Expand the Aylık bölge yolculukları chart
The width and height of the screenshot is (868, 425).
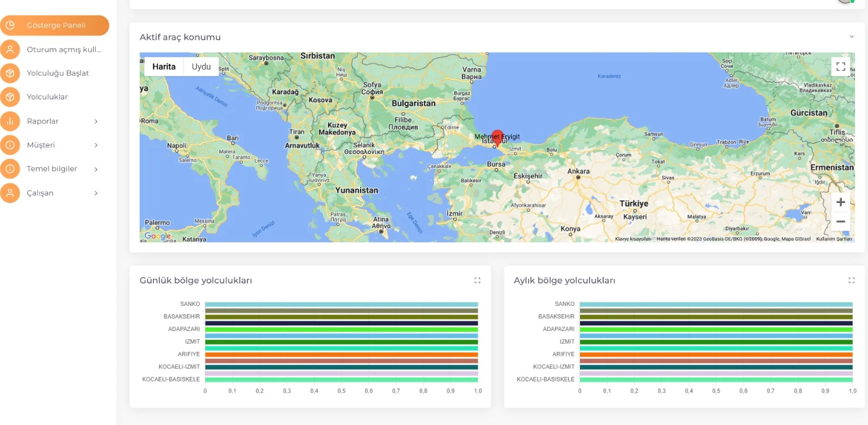tap(851, 280)
